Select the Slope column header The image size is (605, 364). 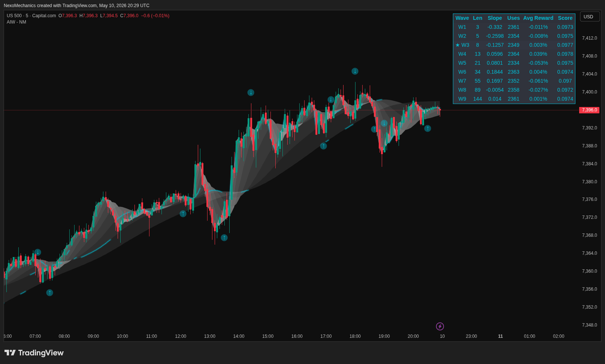pos(495,18)
